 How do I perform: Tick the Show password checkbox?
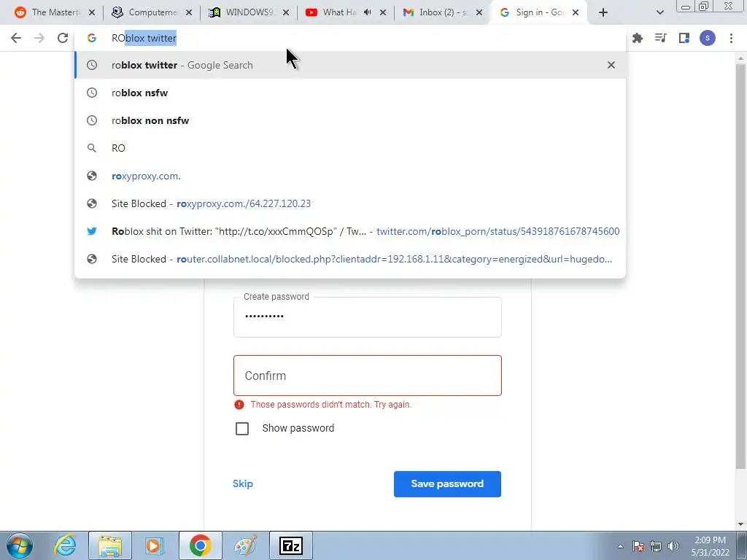point(242,429)
